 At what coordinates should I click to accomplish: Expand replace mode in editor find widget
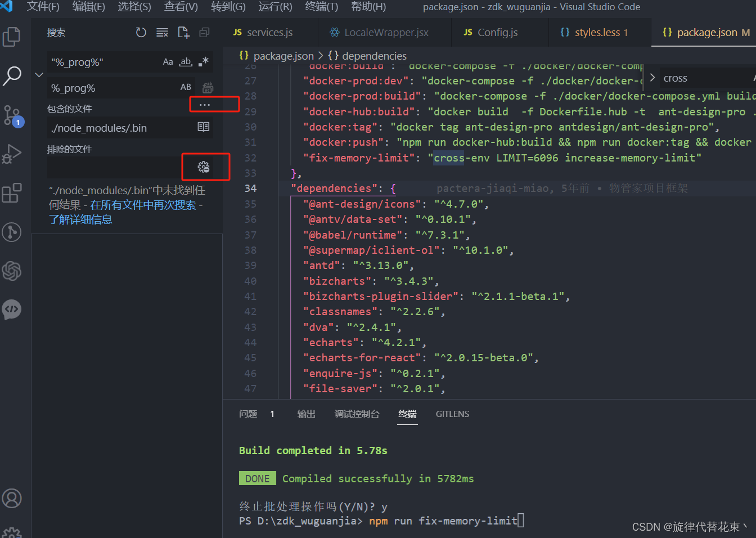pyautogui.click(x=652, y=78)
